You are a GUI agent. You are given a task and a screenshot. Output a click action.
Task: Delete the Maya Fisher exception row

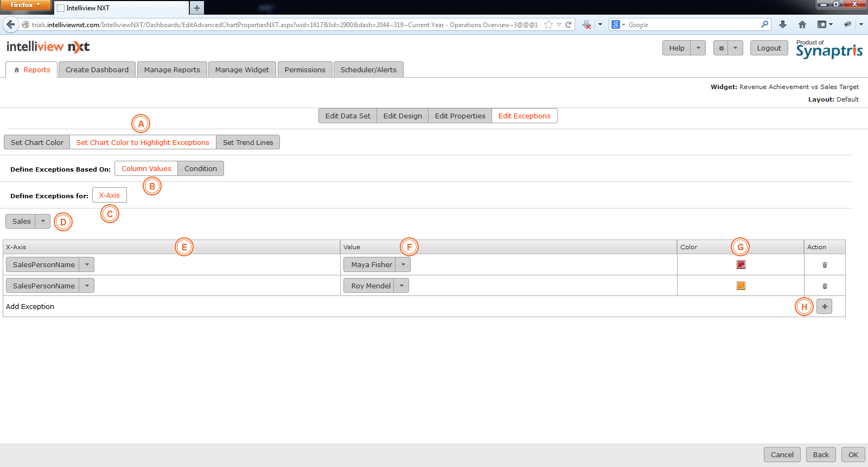click(825, 265)
